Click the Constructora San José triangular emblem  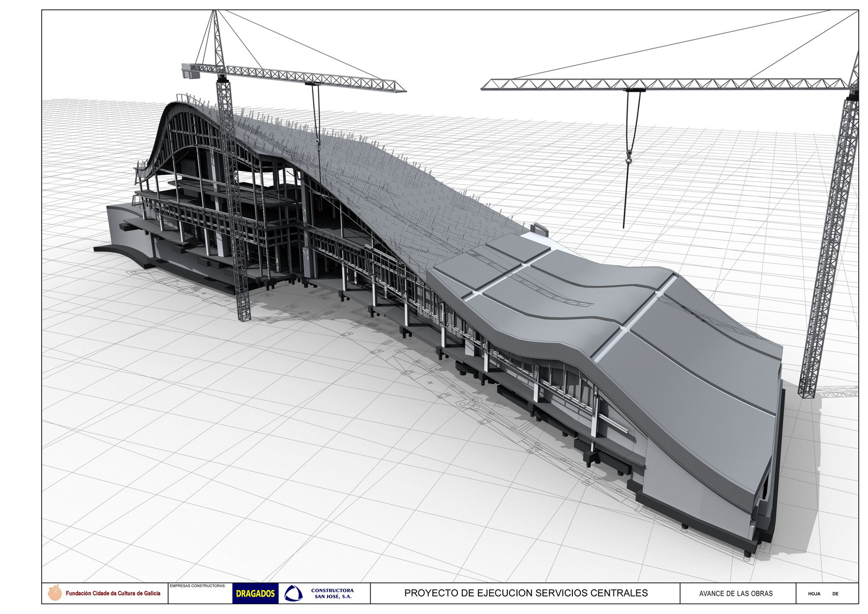[x=293, y=593]
